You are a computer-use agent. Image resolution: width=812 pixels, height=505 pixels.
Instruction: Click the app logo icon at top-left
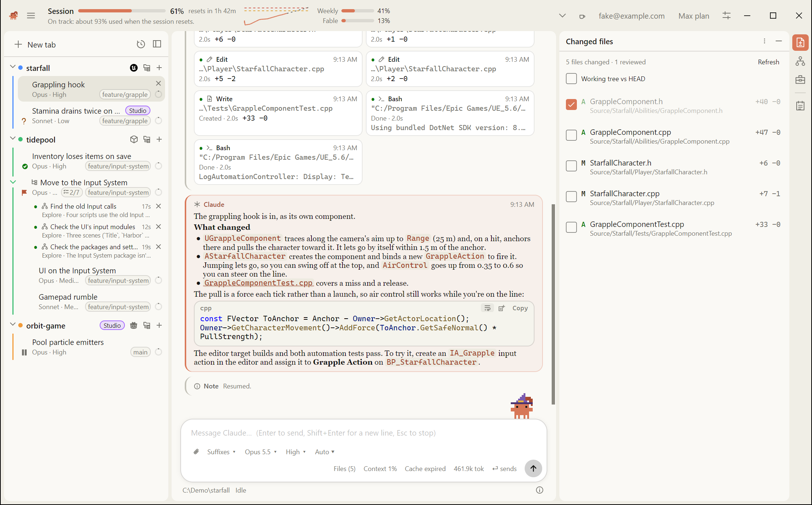(14, 16)
